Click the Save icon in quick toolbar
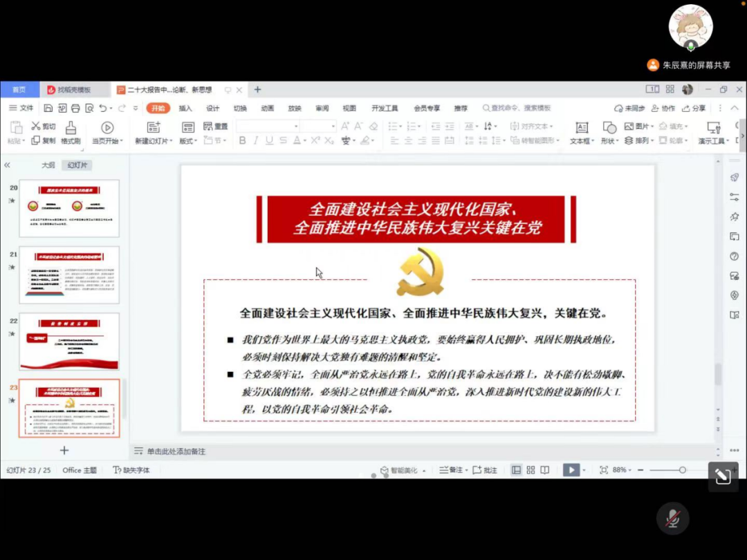Screen dimensions: 747x560 click(x=48, y=108)
